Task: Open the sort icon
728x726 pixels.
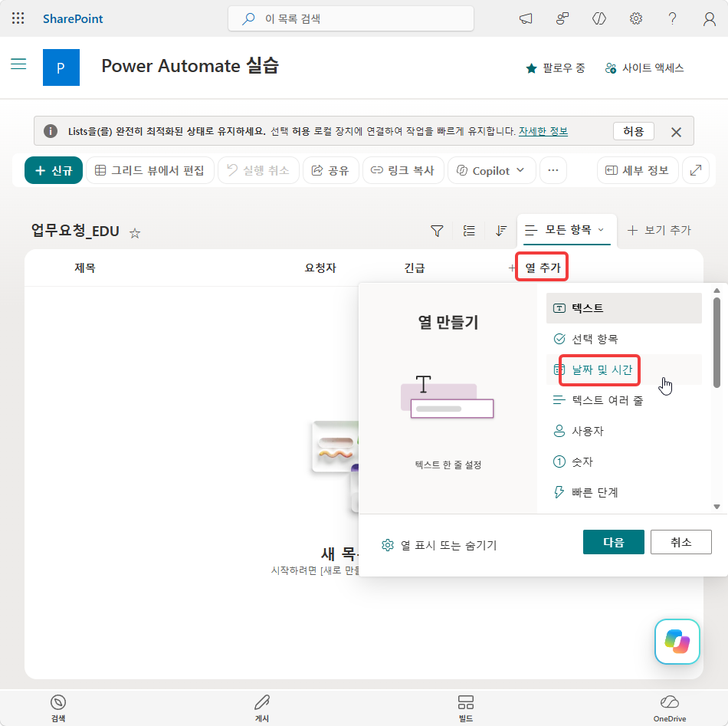Action: pos(501,231)
